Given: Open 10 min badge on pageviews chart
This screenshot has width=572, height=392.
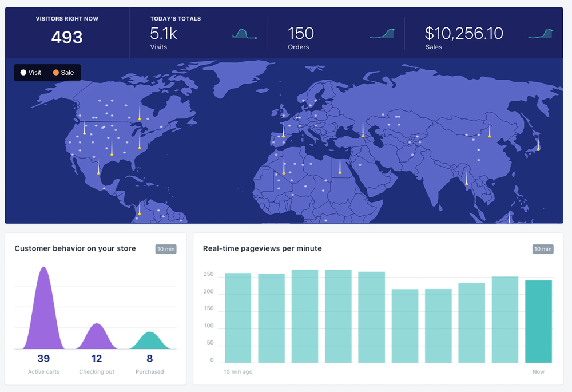Looking at the screenshot, I should pyautogui.click(x=543, y=249).
